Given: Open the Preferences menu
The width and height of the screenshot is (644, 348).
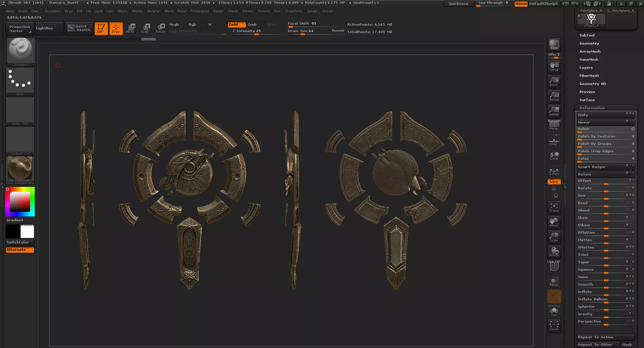Looking at the screenshot, I should click(x=199, y=11).
